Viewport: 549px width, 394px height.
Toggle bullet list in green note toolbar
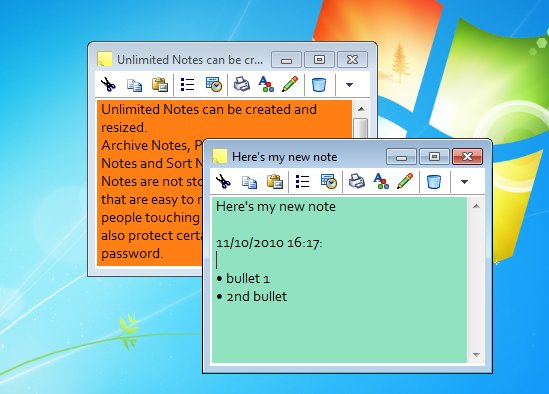[302, 181]
